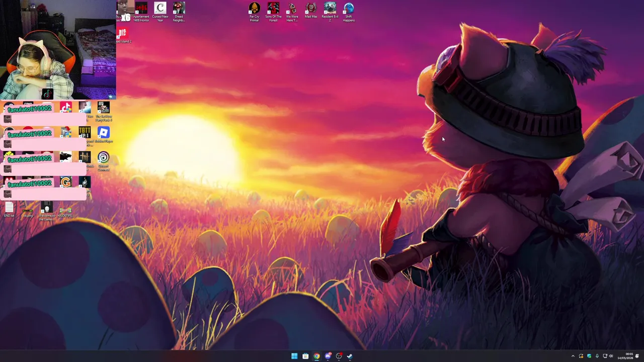Open Microsoft Store from the taskbar

coord(305,356)
